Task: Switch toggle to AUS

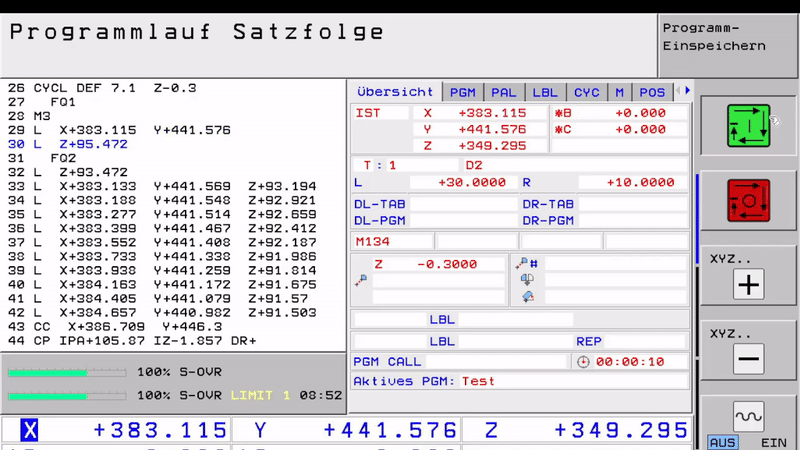Action: (x=722, y=442)
